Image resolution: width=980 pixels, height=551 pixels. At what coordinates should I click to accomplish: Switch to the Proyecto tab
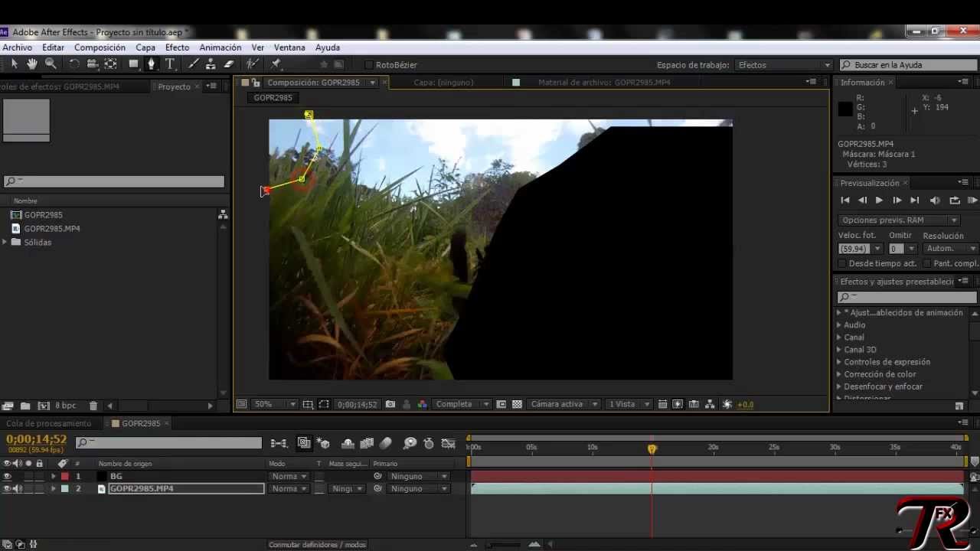coord(174,86)
